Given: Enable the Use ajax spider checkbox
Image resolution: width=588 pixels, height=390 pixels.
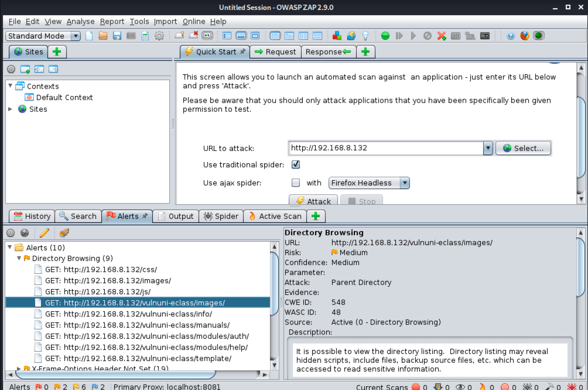Looking at the screenshot, I should click(x=296, y=183).
